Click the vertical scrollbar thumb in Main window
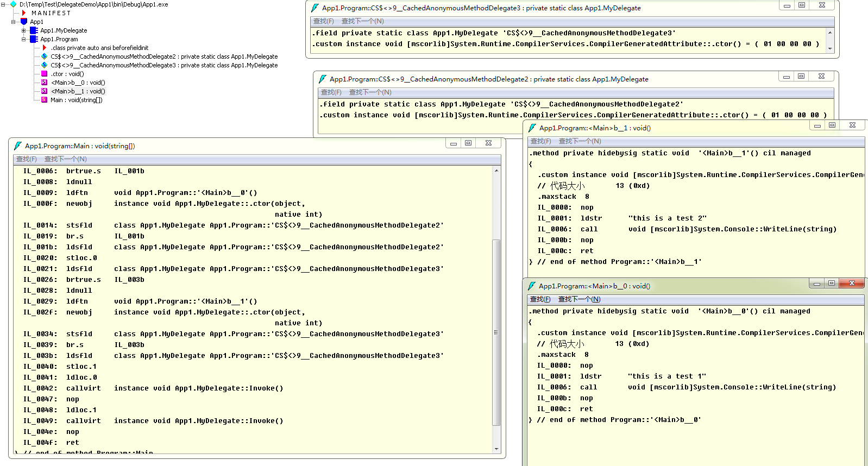Viewport: 868px width, 466px height. [496, 332]
